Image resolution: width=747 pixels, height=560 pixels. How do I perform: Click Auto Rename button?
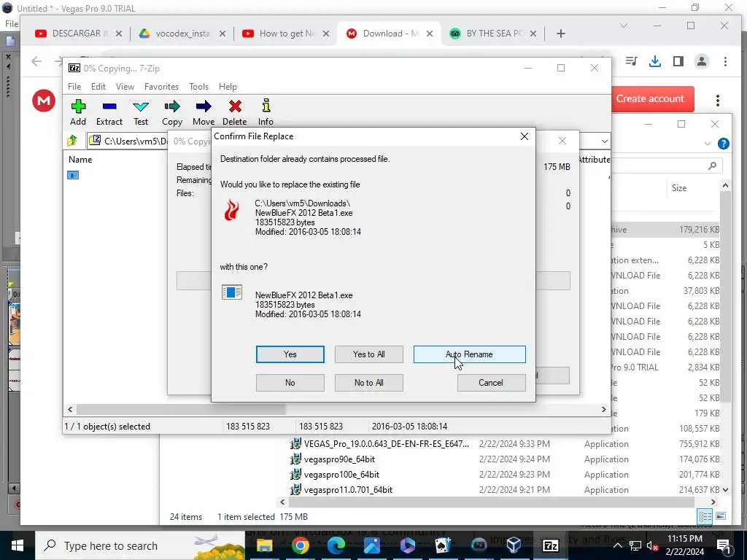[x=469, y=354]
